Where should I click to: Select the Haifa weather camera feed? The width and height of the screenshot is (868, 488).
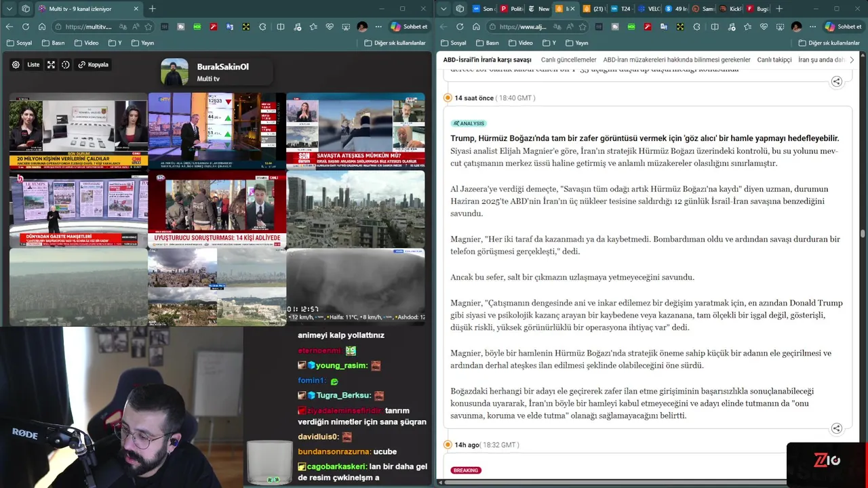[x=355, y=287]
